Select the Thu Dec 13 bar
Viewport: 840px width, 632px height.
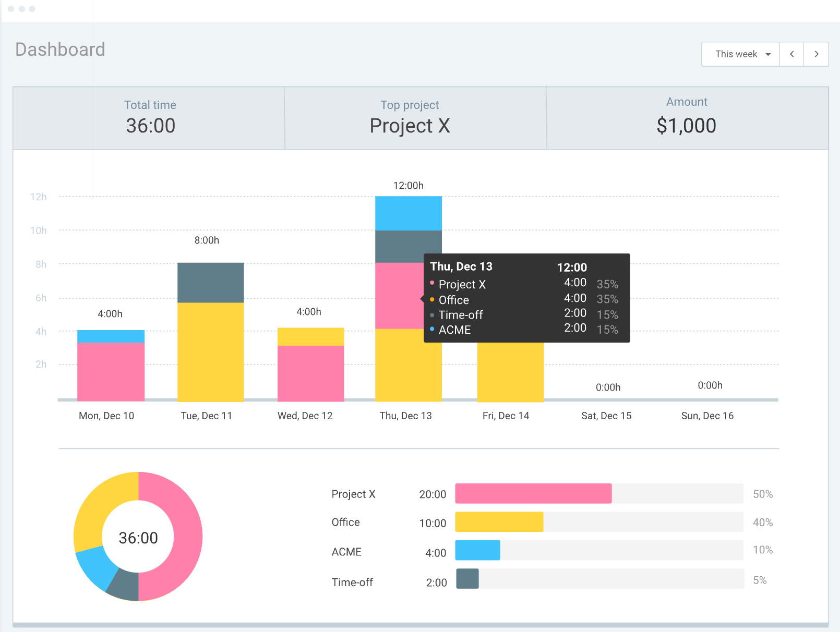[x=408, y=365]
